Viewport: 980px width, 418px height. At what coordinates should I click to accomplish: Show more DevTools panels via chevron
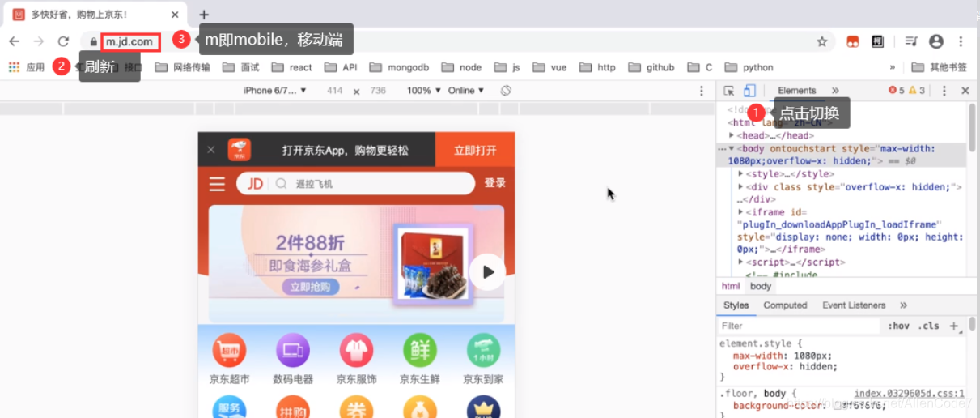click(x=835, y=91)
